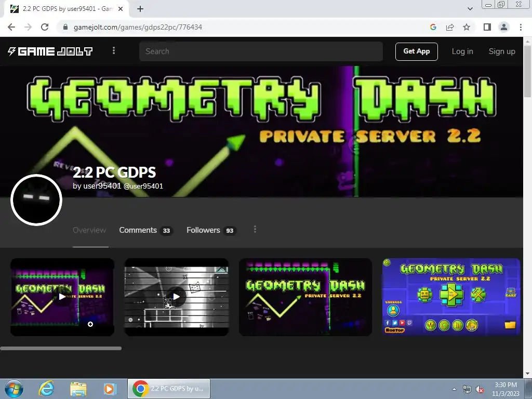The height and width of the screenshot is (399, 532).
Task: Click the site lock icon
Action: (65, 27)
